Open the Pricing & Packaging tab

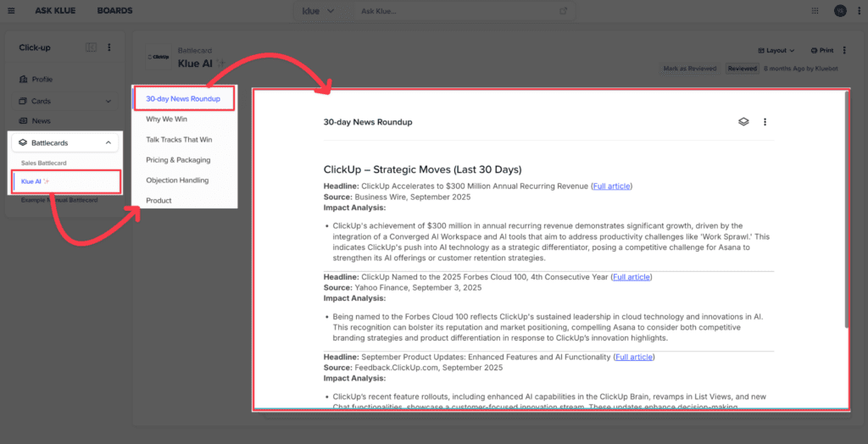(x=178, y=160)
